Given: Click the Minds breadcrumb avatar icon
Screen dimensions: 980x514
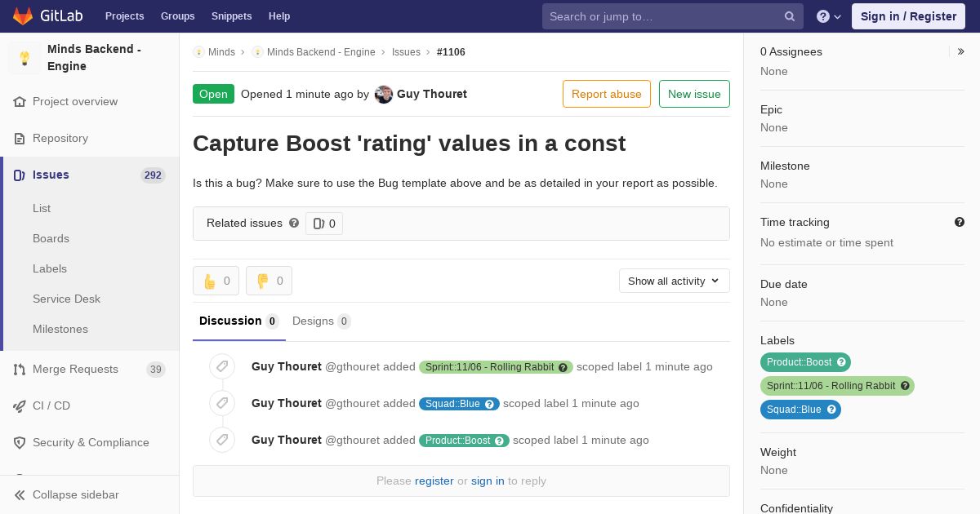Looking at the screenshot, I should (x=198, y=52).
